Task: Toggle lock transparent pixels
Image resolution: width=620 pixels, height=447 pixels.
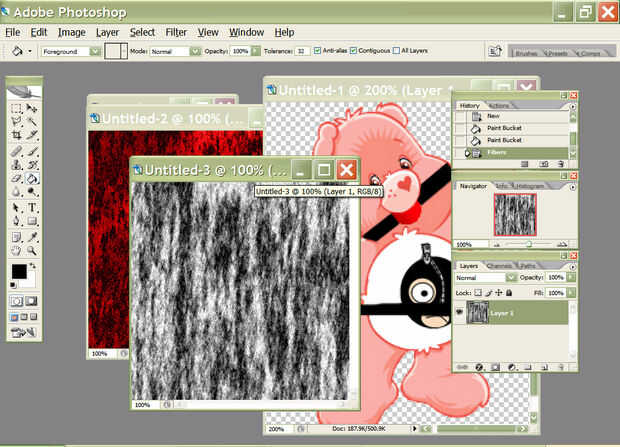Action: 478,293
